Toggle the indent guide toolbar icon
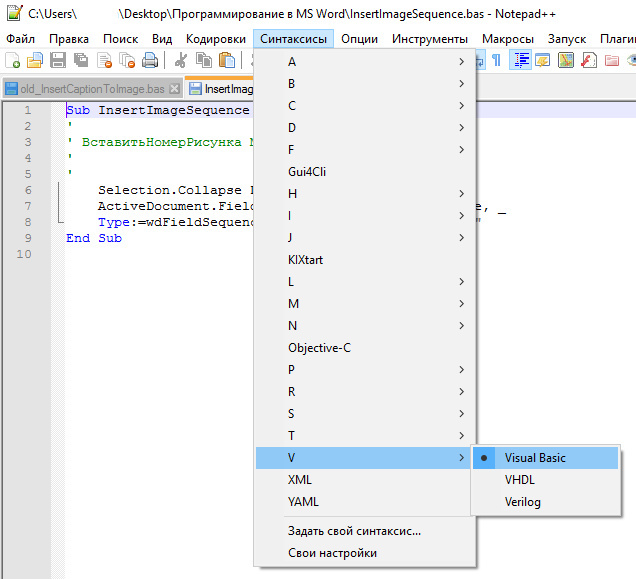This screenshot has width=636, height=579. (520, 60)
